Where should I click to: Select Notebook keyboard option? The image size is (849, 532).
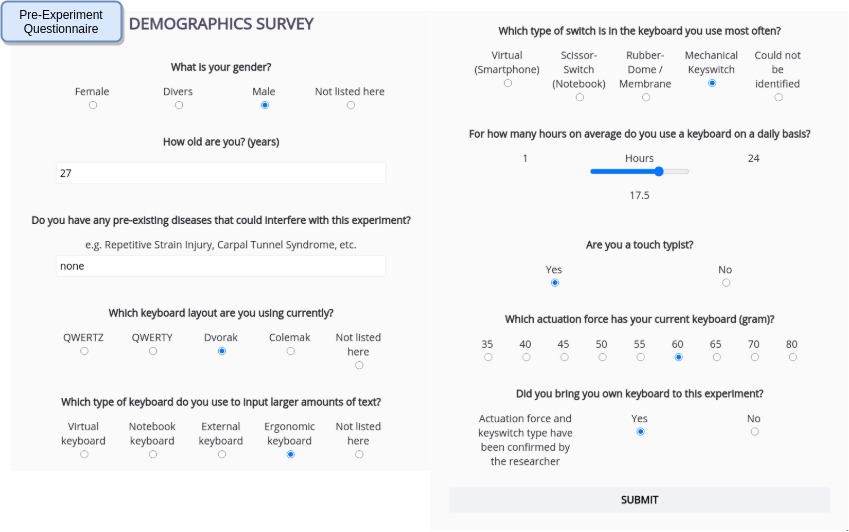click(153, 454)
